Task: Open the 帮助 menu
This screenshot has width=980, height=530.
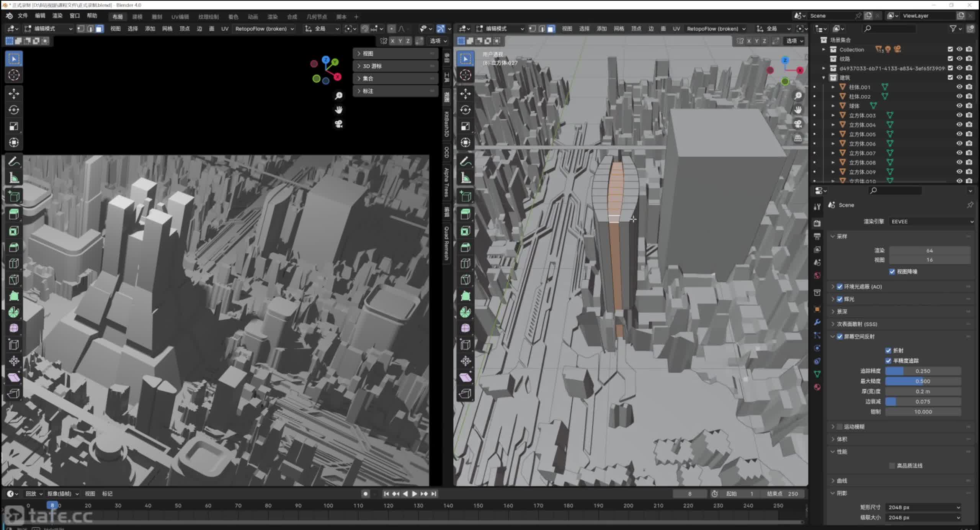Action: pyautogui.click(x=92, y=16)
